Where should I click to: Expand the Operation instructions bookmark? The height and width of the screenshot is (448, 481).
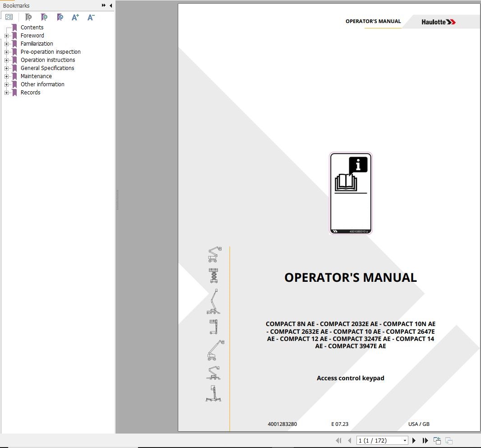click(x=6, y=60)
